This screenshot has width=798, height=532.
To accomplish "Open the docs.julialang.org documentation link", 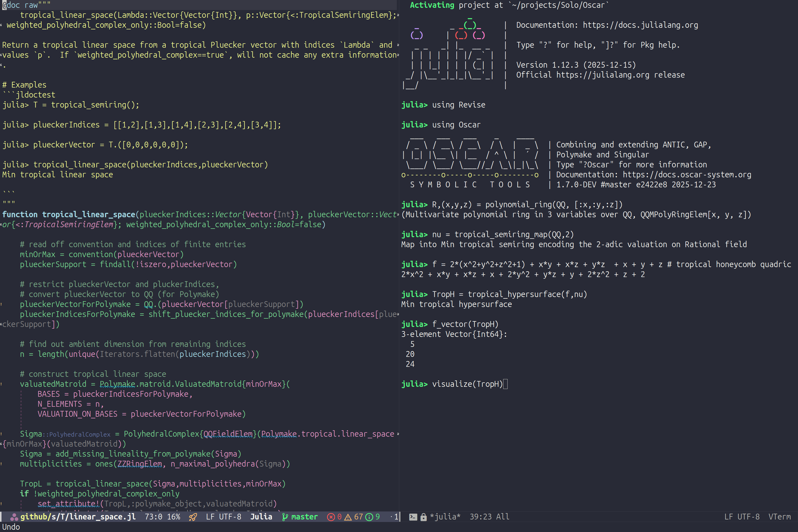I will click(640, 25).
